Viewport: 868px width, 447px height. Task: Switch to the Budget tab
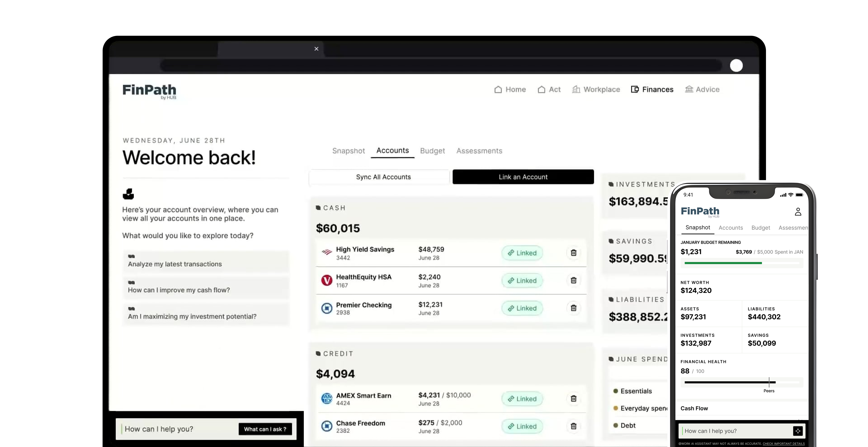(432, 151)
